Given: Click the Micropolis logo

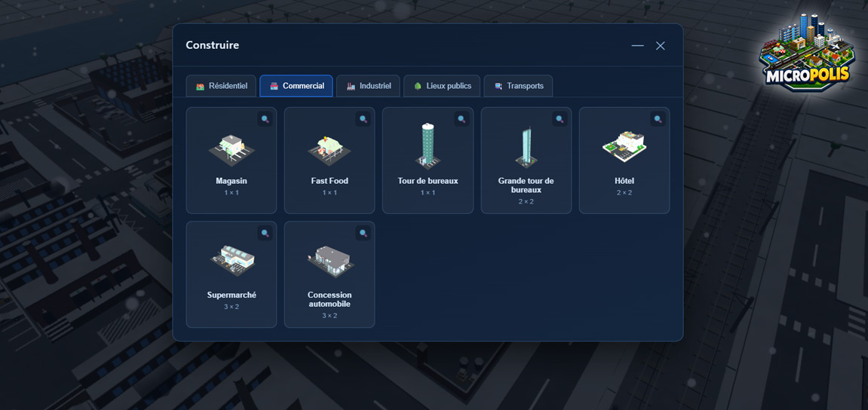Looking at the screenshot, I should pos(808,51).
